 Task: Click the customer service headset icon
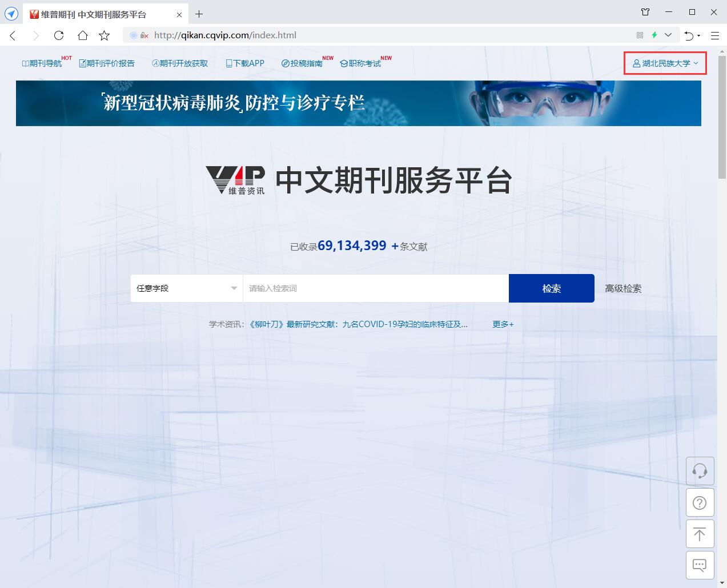pyautogui.click(x=700, y=471)
